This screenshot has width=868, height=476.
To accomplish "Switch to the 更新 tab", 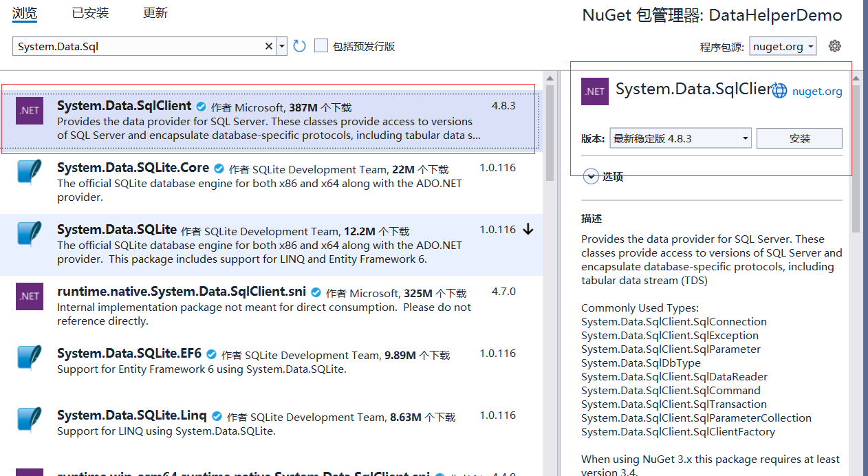I will tap(155, 13).
